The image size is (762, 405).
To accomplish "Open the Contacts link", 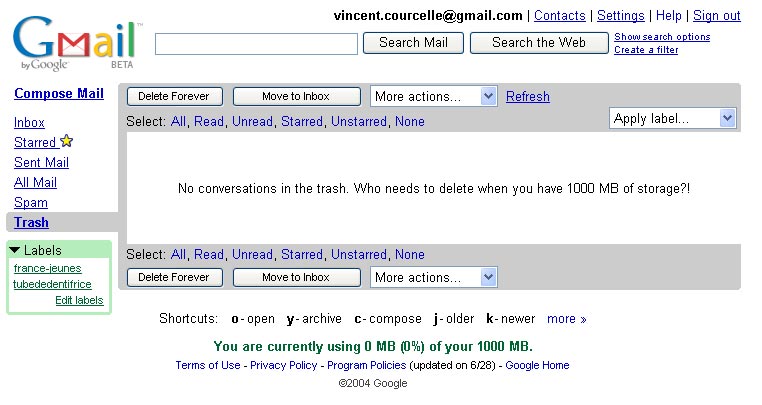I will [559, 16].
